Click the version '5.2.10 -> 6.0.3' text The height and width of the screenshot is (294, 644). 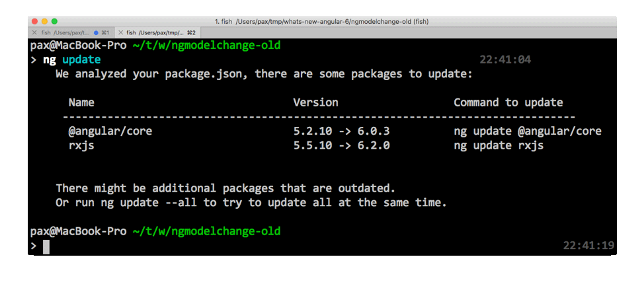coord(341,131)
